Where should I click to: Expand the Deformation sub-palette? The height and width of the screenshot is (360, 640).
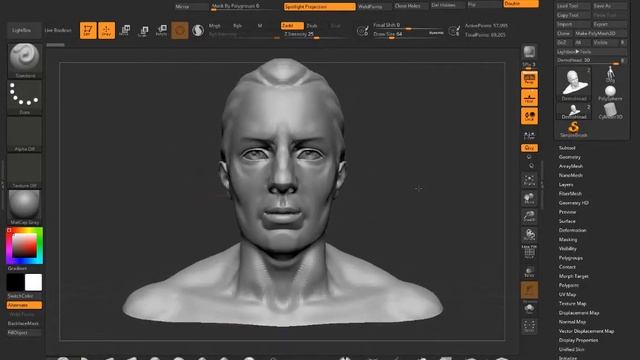pyautogui.click(x=572, y=230)
